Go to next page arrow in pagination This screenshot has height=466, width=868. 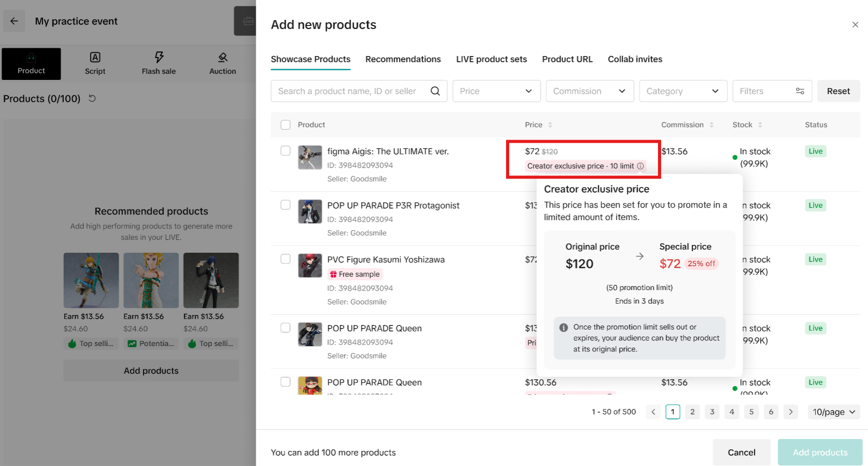click(x=790, y=412)
